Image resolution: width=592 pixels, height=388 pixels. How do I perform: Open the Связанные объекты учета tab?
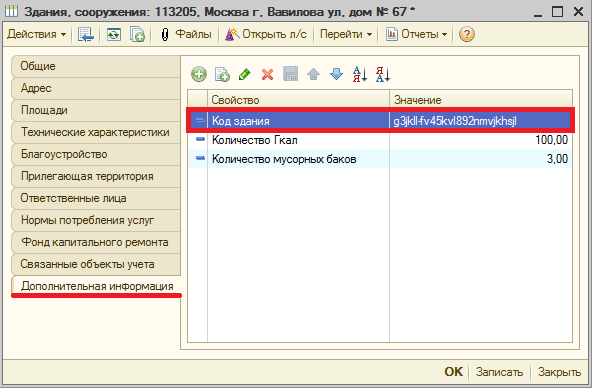point(96,264)
